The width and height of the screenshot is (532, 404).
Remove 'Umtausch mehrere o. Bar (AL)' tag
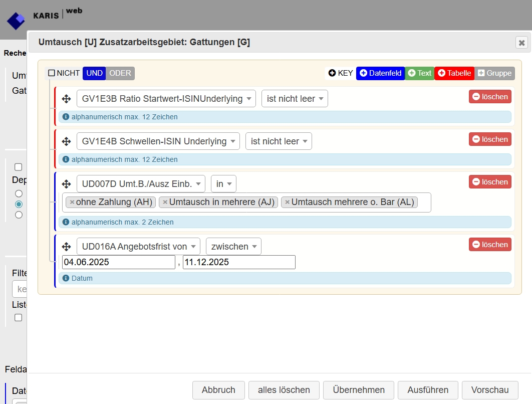pyautogui.click(x=288, y=202)
